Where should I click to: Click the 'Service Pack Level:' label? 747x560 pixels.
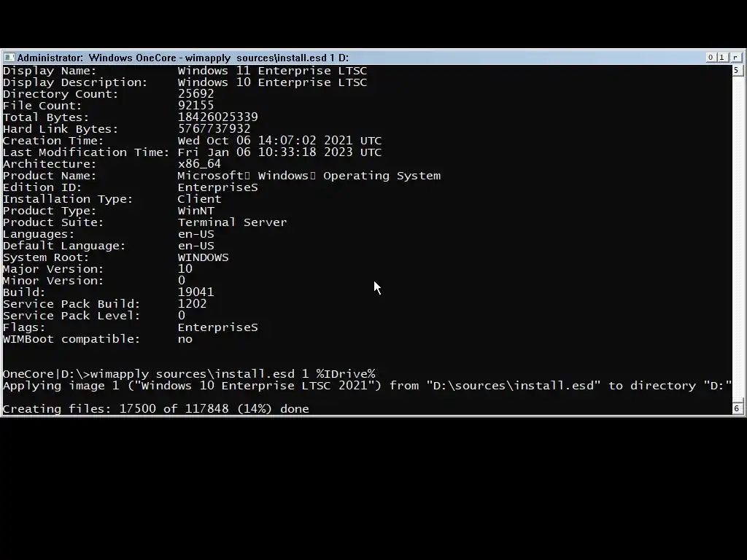click(x=71, y=316)
